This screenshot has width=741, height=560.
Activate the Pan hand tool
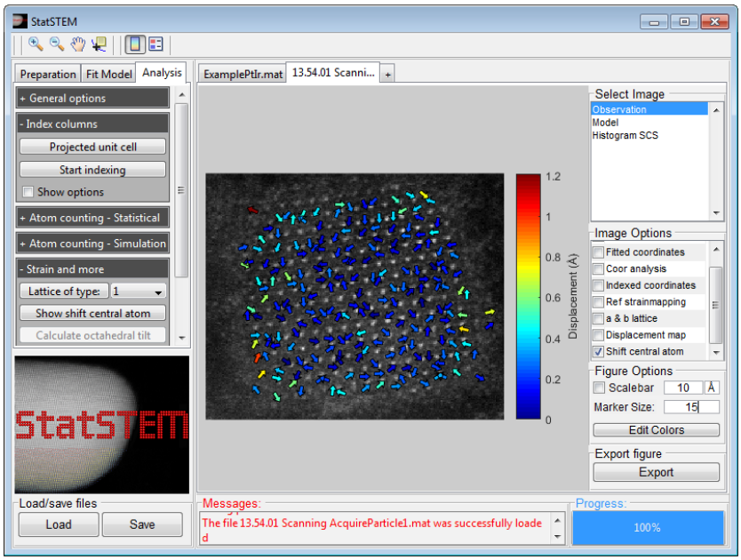tap(78, 44)
